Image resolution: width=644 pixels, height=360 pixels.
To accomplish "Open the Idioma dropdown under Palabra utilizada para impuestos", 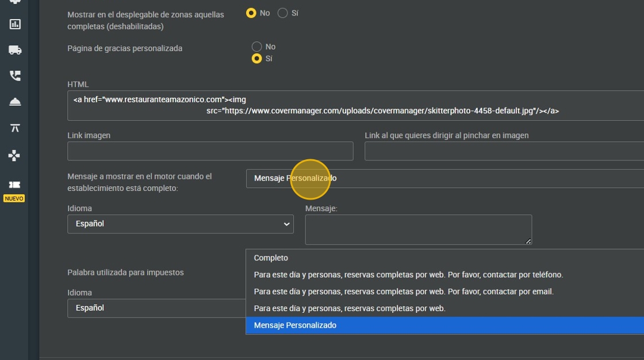I will (156, 308).
